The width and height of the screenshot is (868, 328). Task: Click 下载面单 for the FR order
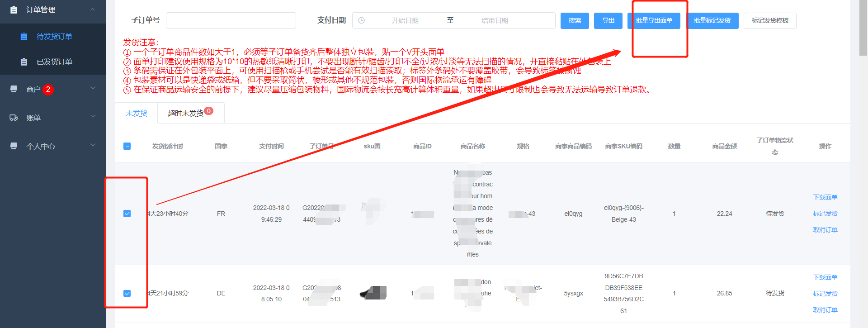825,197
